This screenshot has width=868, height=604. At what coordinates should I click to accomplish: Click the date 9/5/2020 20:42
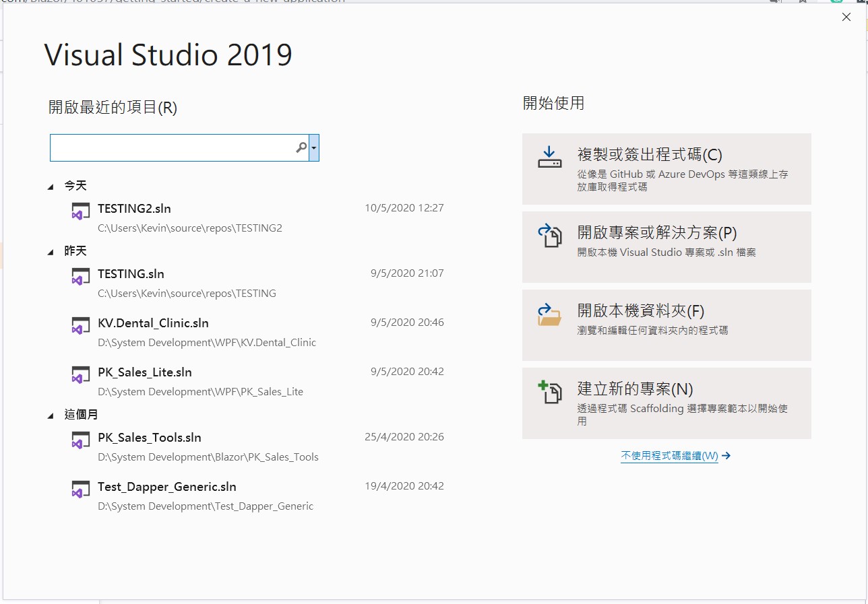coord(407,372)
